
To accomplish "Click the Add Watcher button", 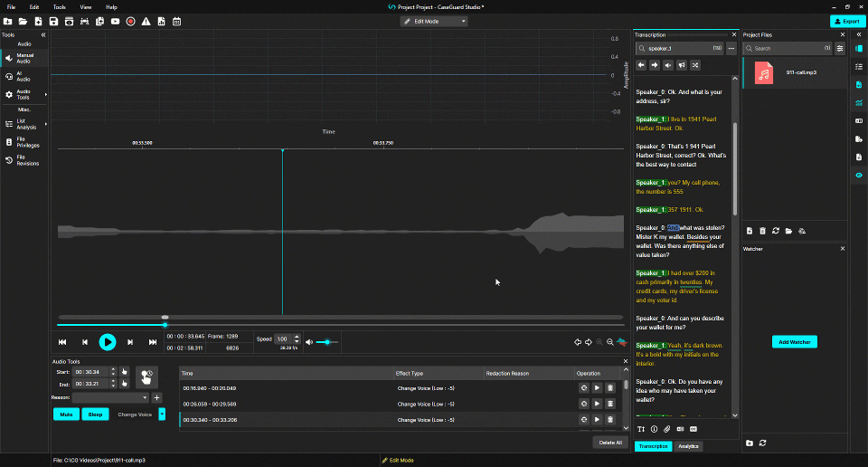I will [795, 342].
